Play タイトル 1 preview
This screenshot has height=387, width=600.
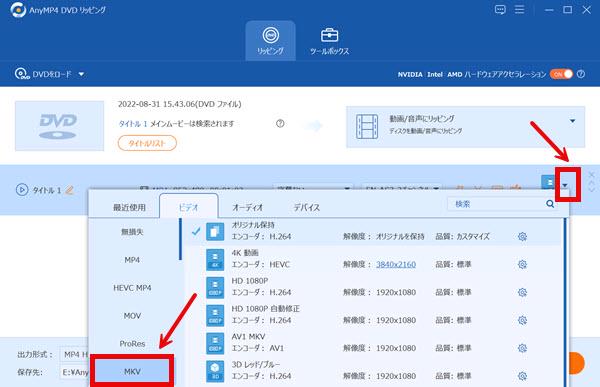click(22, 189)
